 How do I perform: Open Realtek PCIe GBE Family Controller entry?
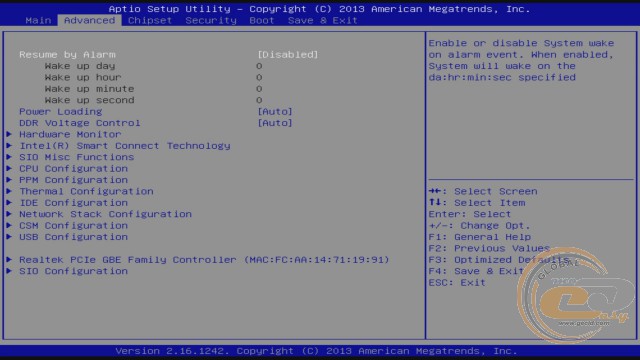[204, 260]
